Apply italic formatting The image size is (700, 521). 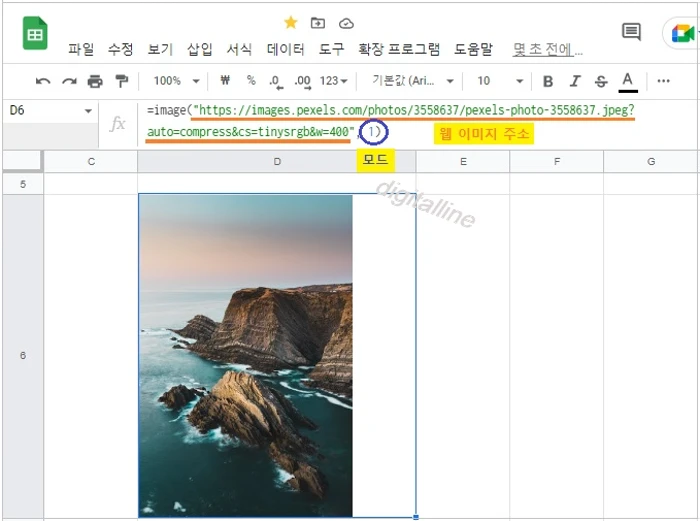575,81
